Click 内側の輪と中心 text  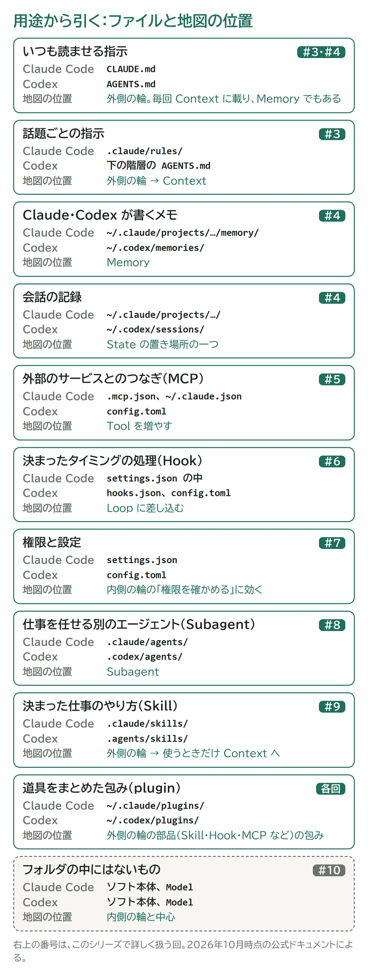pos(141,917)
